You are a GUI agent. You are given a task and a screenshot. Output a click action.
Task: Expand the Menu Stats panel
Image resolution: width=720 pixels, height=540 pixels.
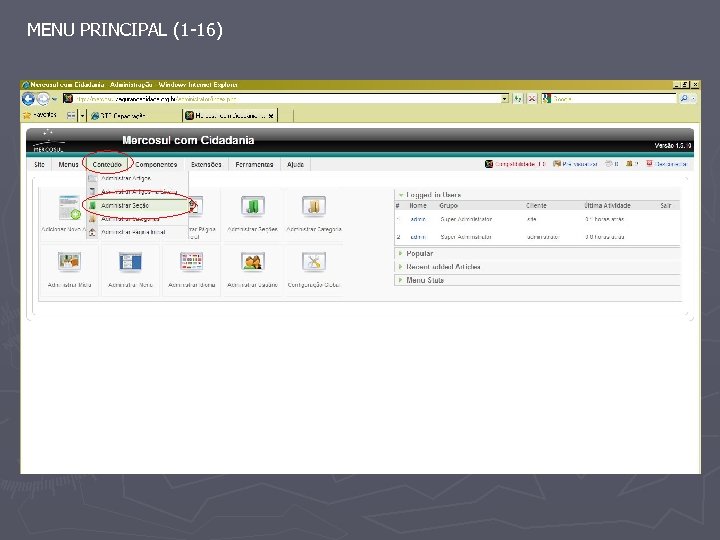point(401,280)
